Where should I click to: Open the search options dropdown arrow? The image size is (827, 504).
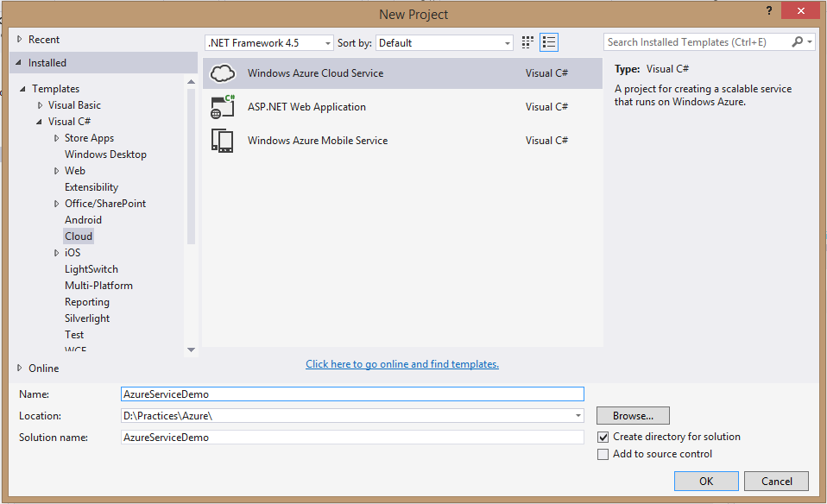pyautogui.click(x=810, y=41)
